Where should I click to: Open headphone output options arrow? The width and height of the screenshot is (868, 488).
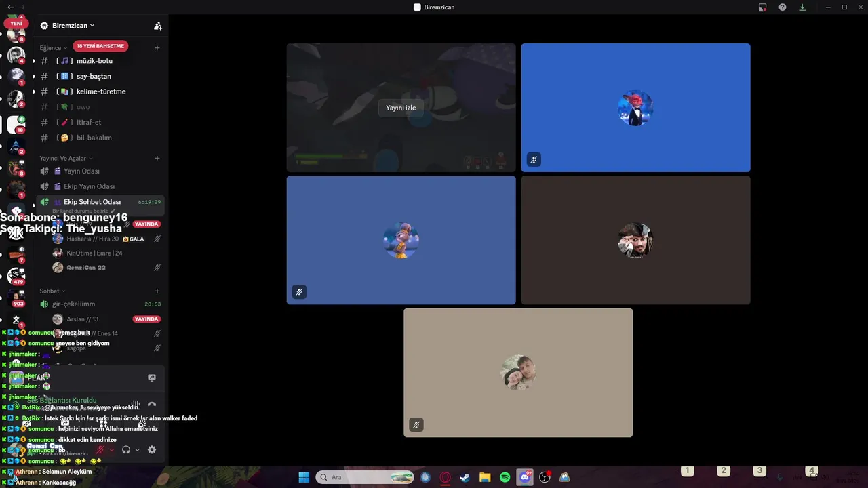(138, 449)
